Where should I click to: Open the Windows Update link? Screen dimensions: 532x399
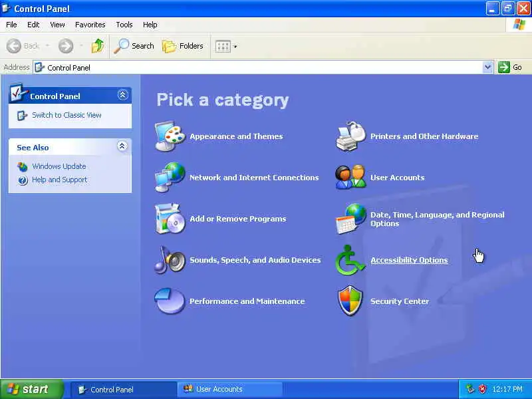[59, 166]
